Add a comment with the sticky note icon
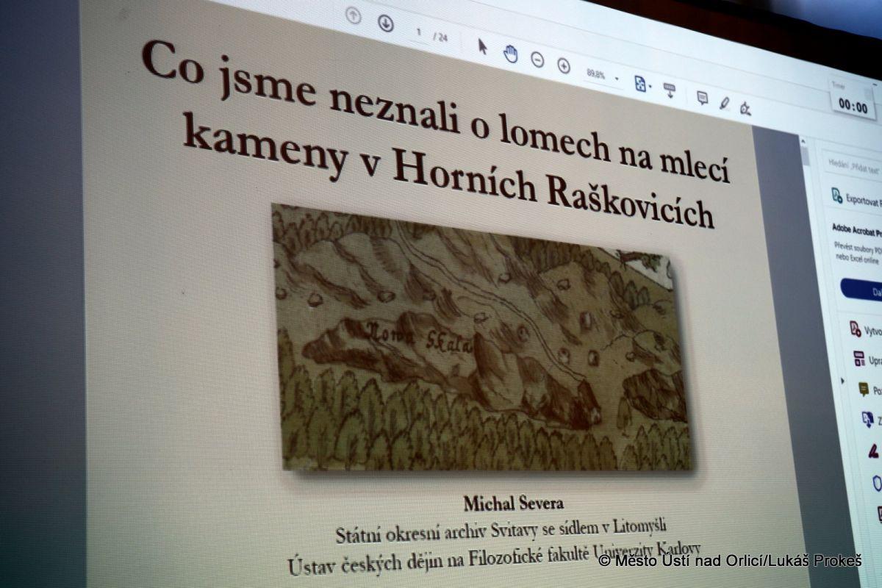882x588 pixels. pyautogui.click(x=702, y=98)
